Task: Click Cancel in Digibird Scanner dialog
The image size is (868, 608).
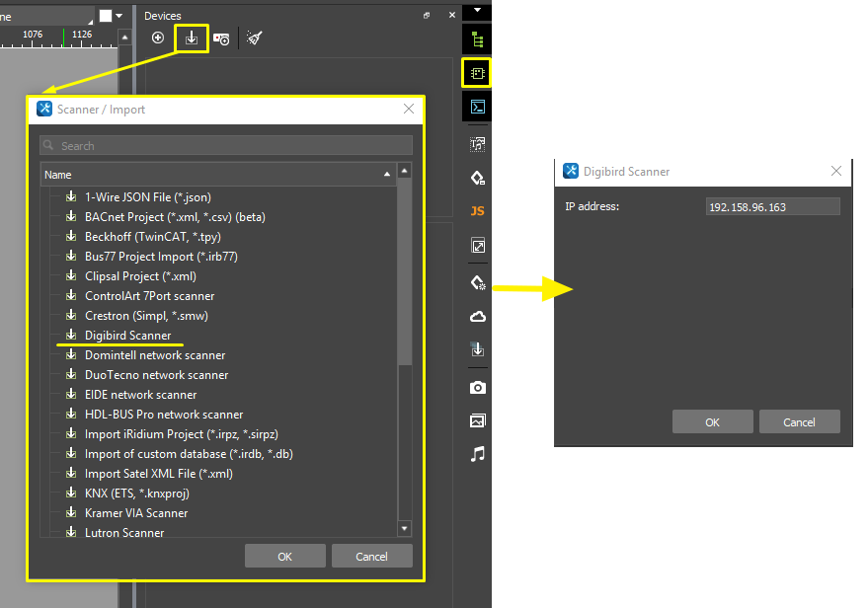Action: pos(799,421)
